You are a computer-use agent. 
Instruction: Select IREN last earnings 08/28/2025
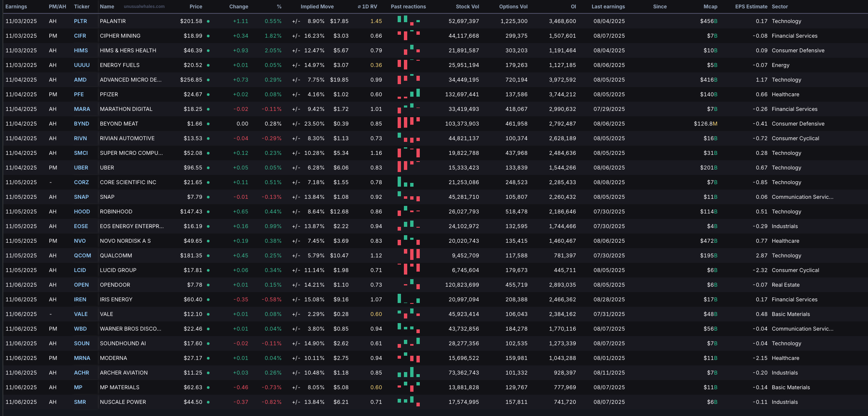point(609,300)
